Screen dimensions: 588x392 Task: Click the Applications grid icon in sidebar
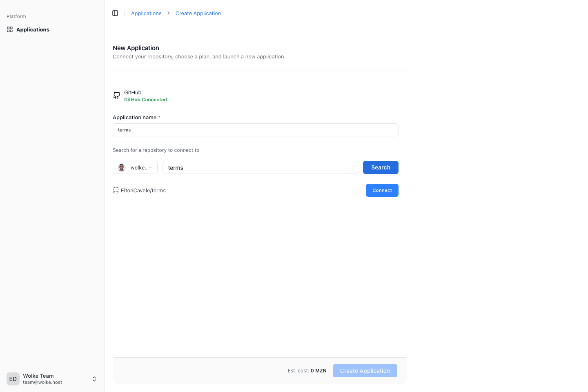tap(10, 29)
